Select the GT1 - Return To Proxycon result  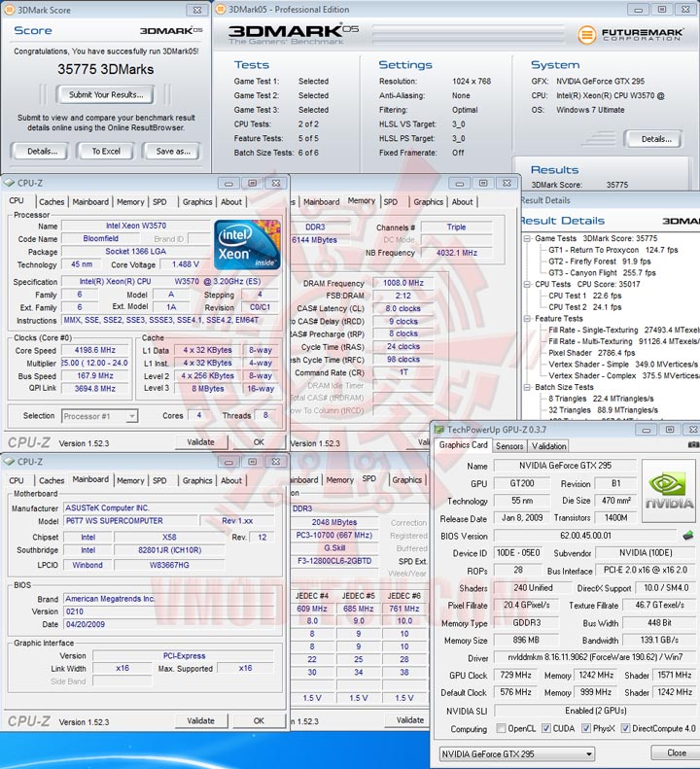(x=612, y=250)
